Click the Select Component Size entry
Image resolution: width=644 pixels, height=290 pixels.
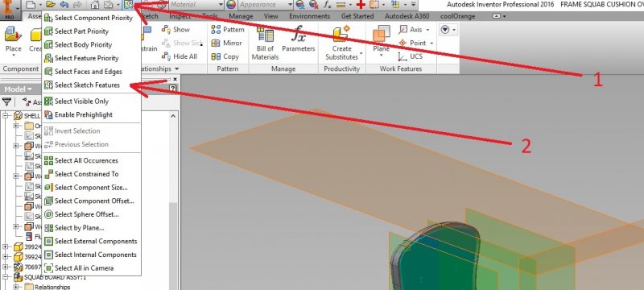pyautogui.click(x=91, y=188)
